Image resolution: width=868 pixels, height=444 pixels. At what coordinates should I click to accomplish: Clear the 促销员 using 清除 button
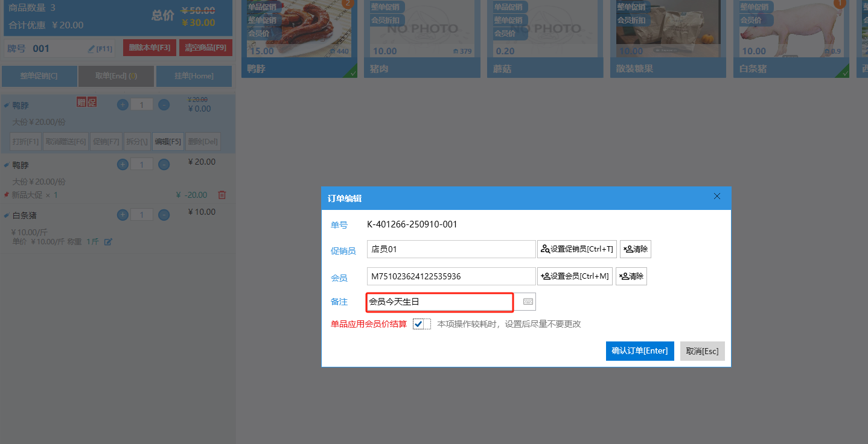tap(635, 249)
